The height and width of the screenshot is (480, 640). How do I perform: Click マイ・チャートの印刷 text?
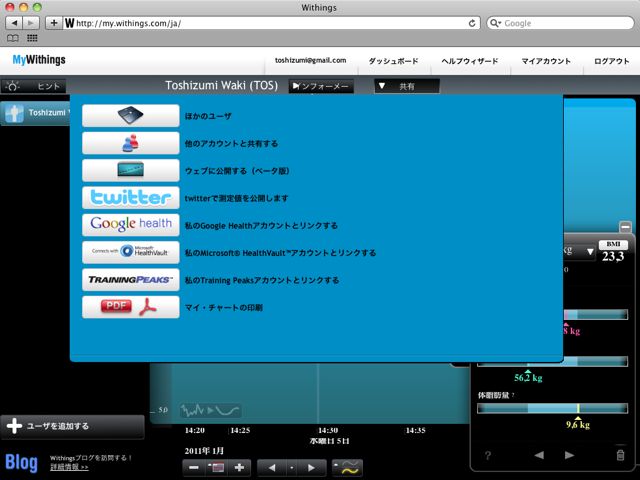pos(224,307)
